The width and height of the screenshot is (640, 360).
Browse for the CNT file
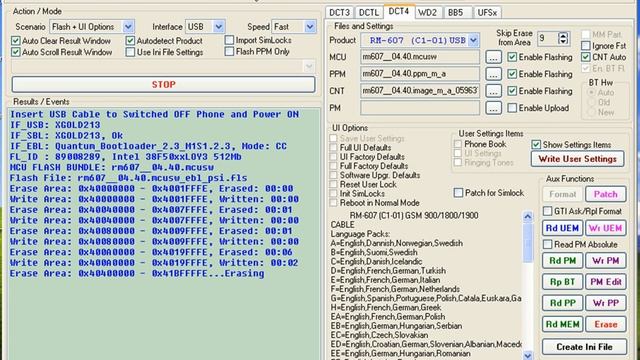493,91
